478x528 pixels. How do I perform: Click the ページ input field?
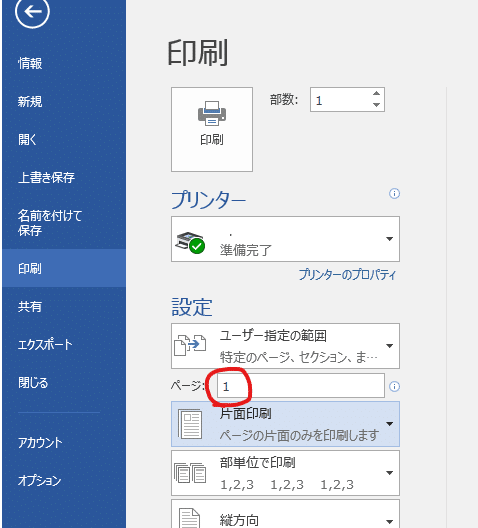coord(301,386)
